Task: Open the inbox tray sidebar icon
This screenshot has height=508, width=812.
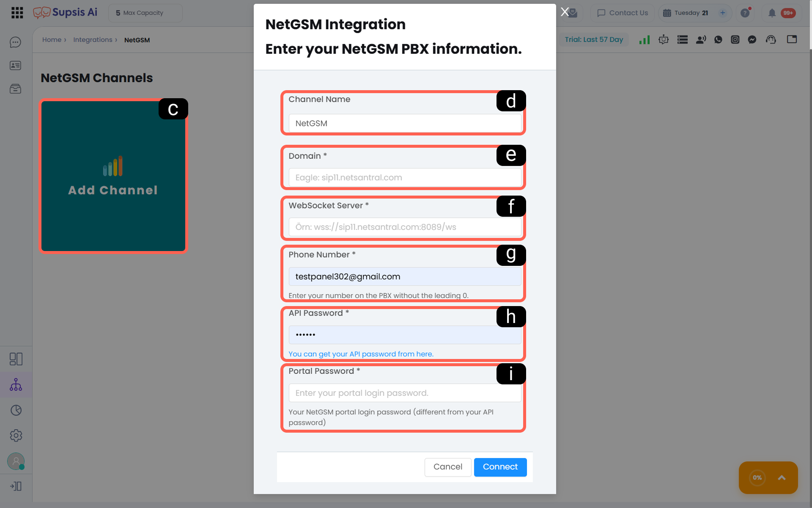Action: (16, 89)
